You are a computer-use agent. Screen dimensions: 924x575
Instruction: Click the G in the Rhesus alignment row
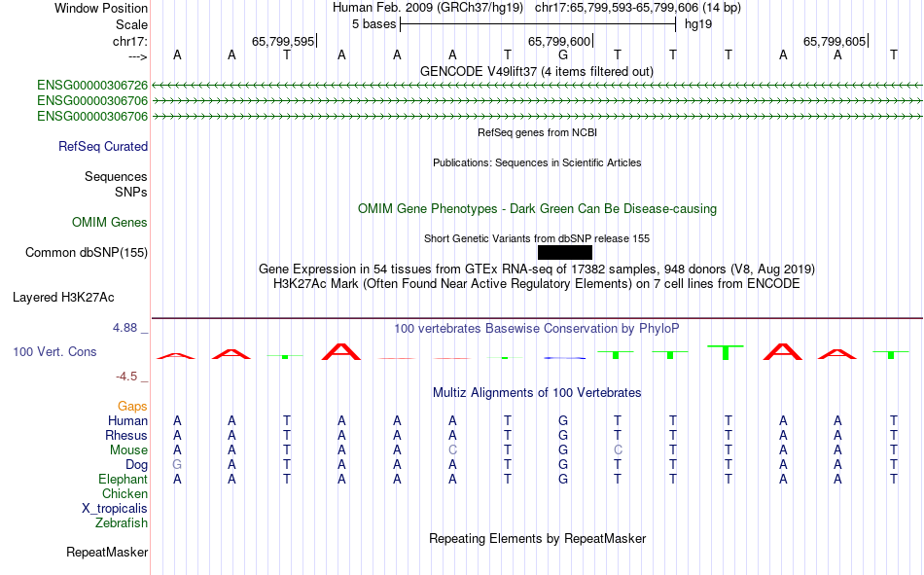pyautogui.click(x=563, y=436)
